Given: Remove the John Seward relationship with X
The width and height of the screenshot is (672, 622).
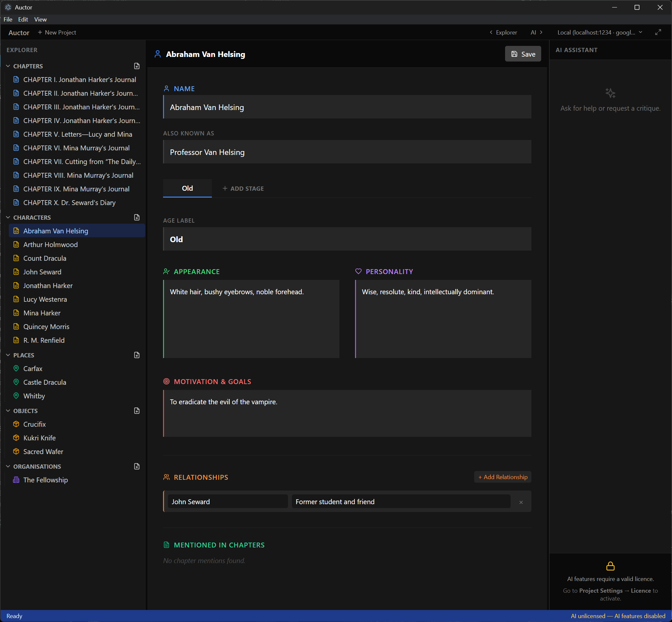Looking at the screenshot, I should point(521,502).
